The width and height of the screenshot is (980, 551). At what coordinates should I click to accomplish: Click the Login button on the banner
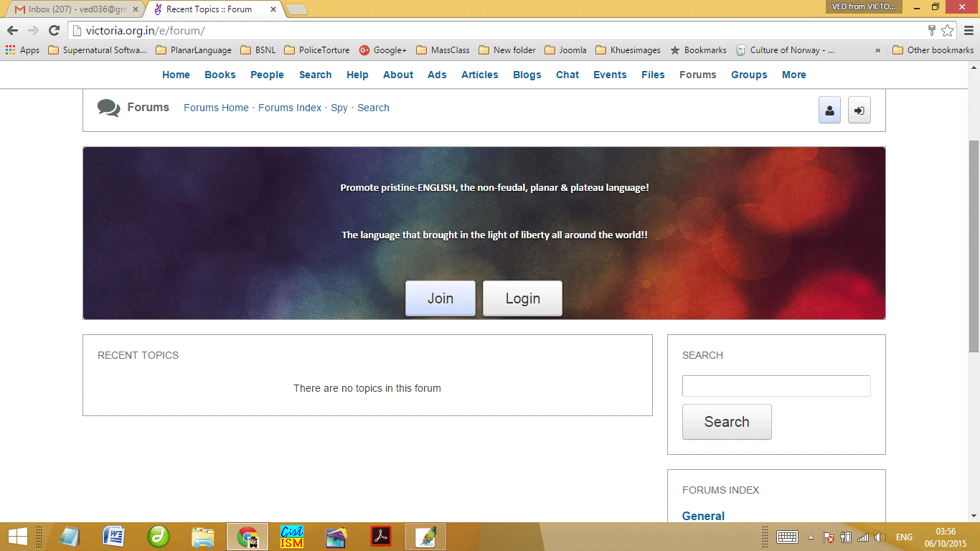click(522, 298)
